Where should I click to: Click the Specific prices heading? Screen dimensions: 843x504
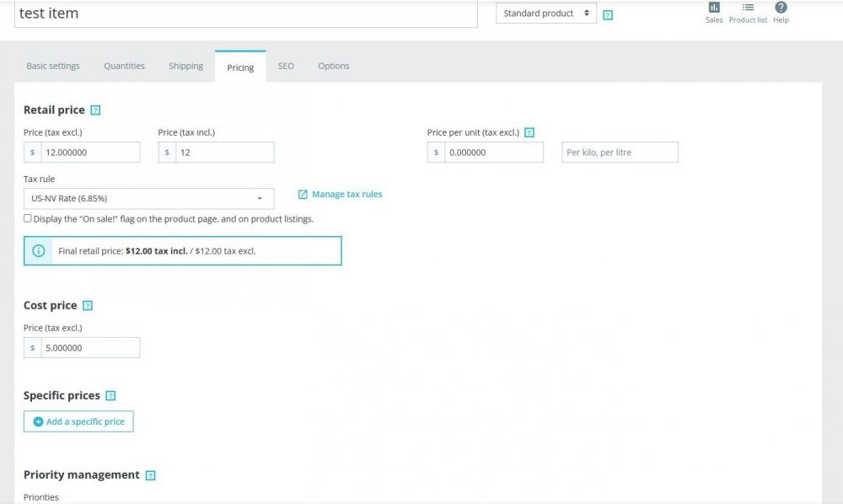[x=62, y=396]
